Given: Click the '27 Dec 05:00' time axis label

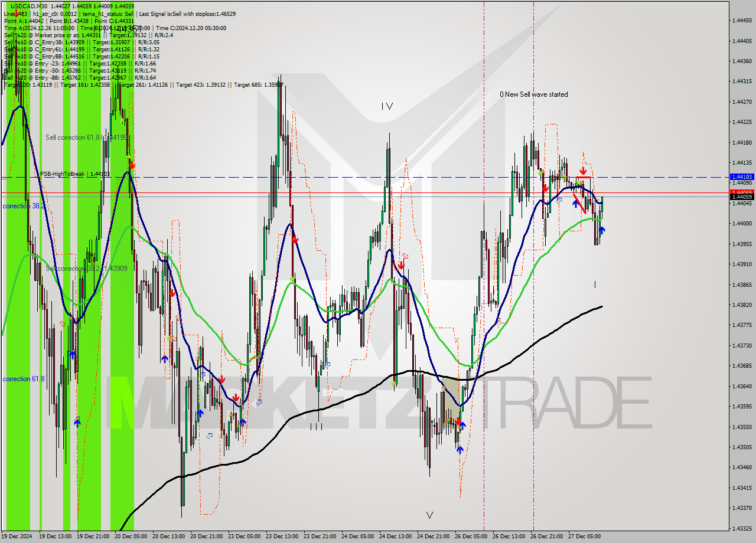Looking at the screenshot, I should tap(585, 537).
